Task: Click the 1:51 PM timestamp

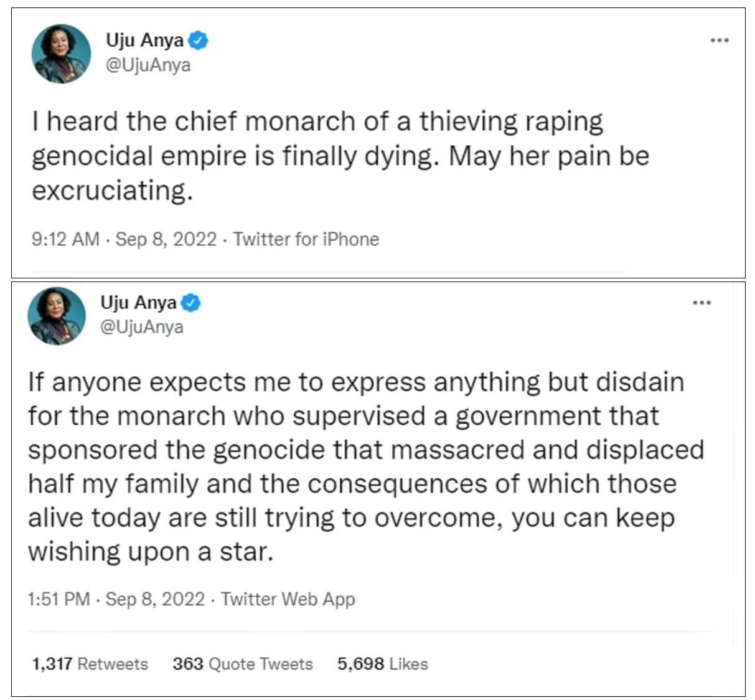Action: (x=59, y=599)
